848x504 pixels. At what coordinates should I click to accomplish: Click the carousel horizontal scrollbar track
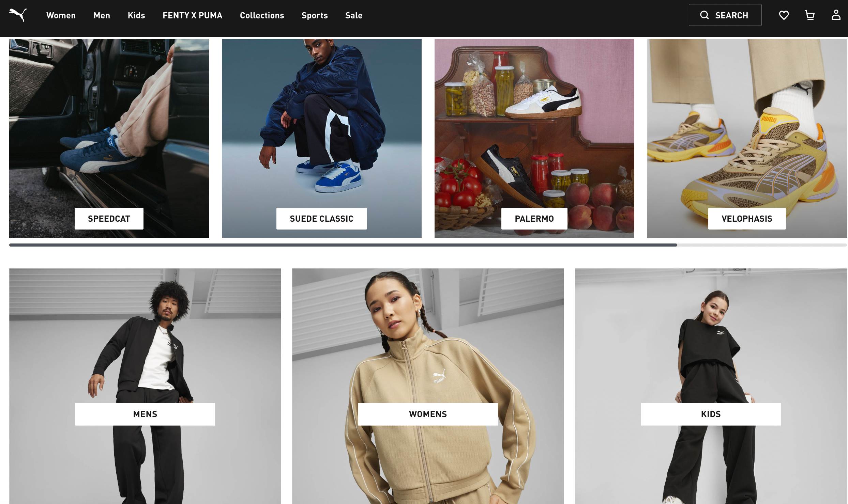(x=428, y=245)
